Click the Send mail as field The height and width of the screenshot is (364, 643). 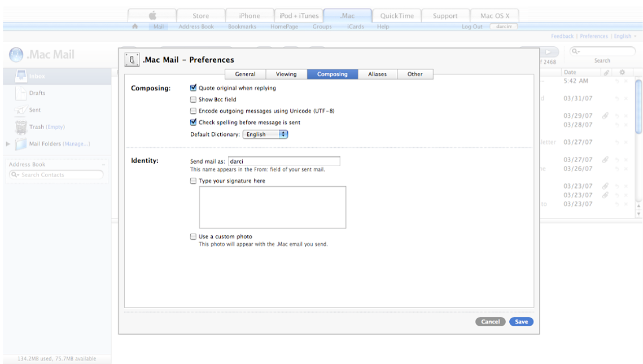(284, 161)
